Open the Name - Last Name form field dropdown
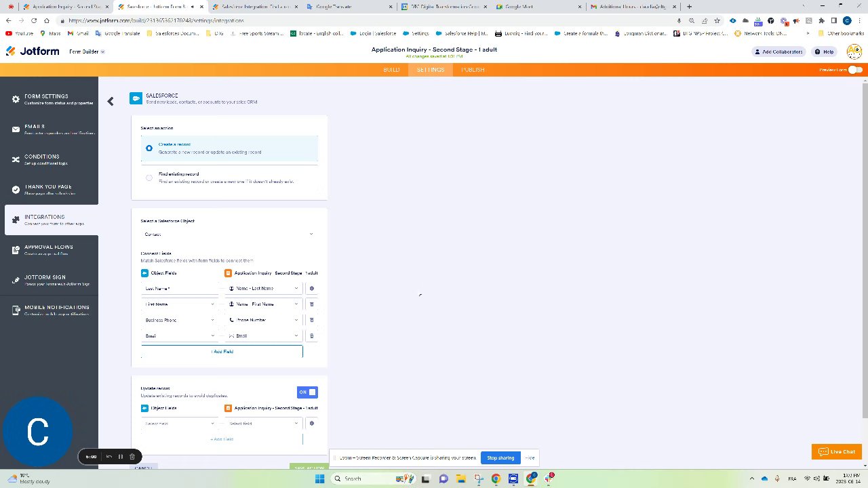868x488 pixels. (x=264, y=288)
